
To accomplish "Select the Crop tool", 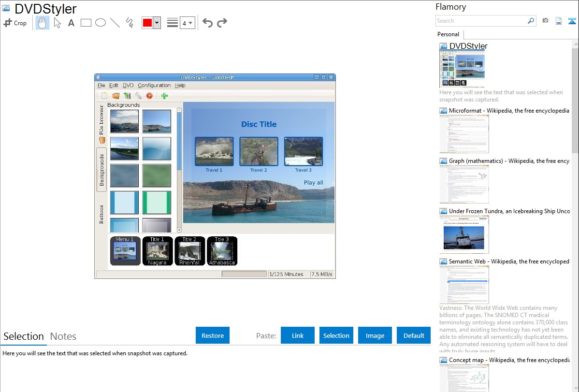I will [15, 23].
